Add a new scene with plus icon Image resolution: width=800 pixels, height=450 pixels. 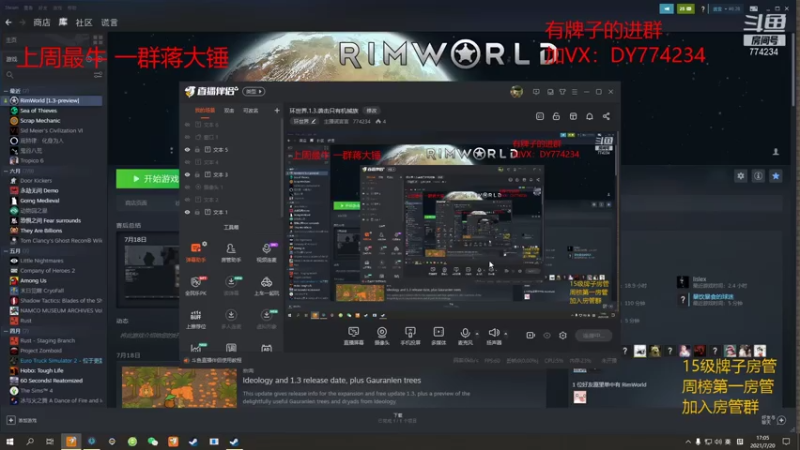[277, 110]
